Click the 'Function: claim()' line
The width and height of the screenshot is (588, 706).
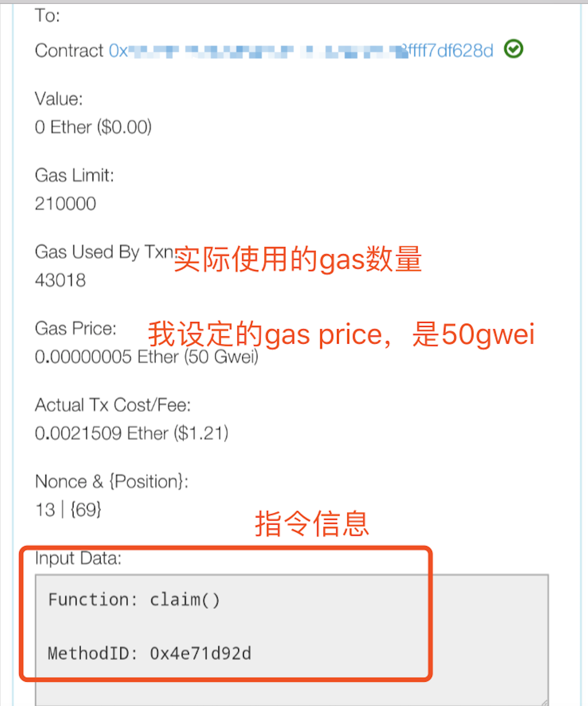click(x=134, y=599)
